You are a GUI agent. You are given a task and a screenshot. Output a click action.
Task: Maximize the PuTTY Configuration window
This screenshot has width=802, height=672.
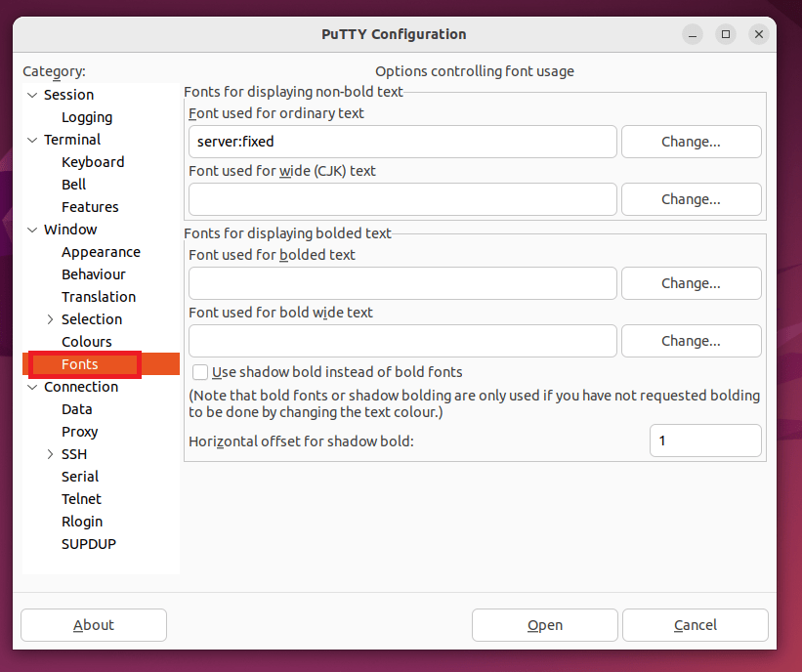(x=726, y=34)
